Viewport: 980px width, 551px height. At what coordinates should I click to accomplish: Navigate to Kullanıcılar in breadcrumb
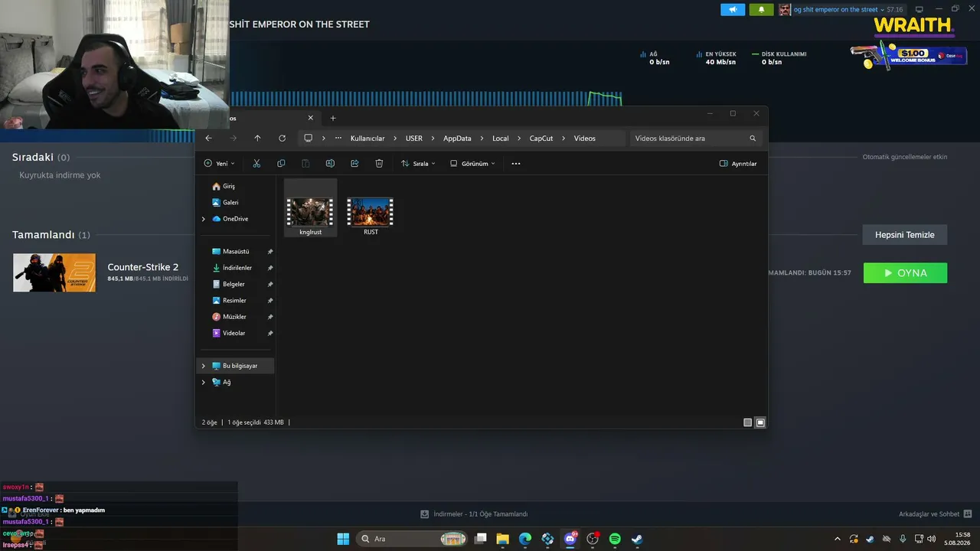click(x=367, y=139)
